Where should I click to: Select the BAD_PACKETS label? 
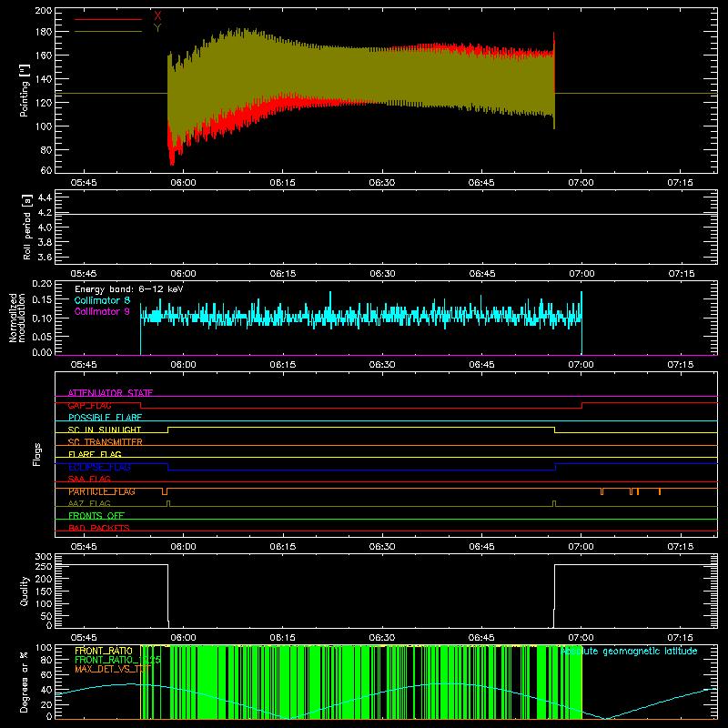coord(99,528)
